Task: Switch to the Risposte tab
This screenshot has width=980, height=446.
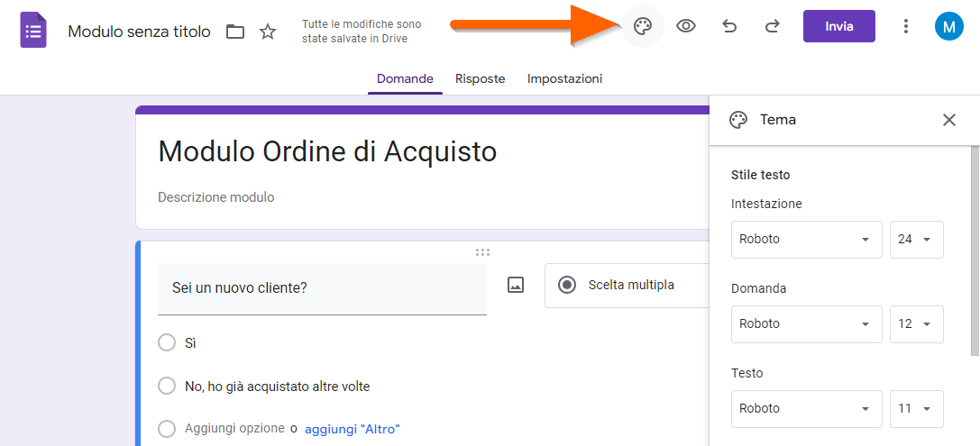Action: click(480, 79)
